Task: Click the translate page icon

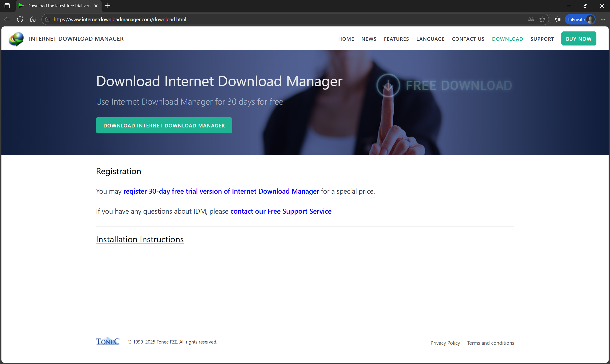Action: click(x=531, y=19)
